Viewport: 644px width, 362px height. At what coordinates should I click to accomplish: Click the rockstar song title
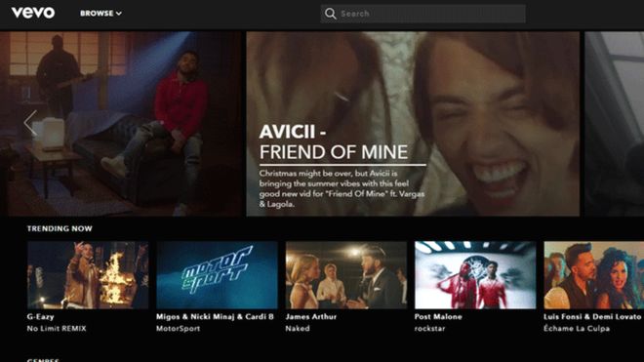pos(429,329)
